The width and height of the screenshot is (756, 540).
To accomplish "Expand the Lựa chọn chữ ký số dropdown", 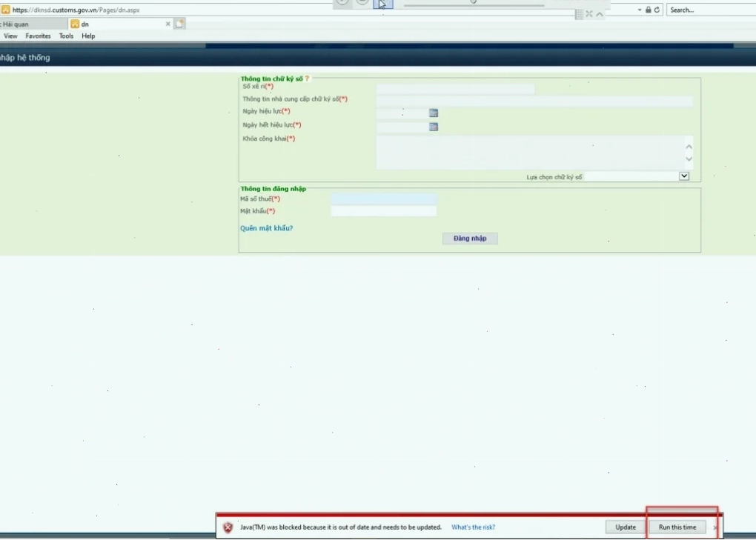I will point(683,176).
